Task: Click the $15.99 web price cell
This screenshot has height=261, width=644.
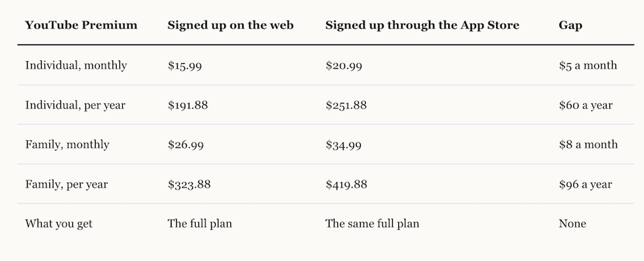Action: point(185,66)
